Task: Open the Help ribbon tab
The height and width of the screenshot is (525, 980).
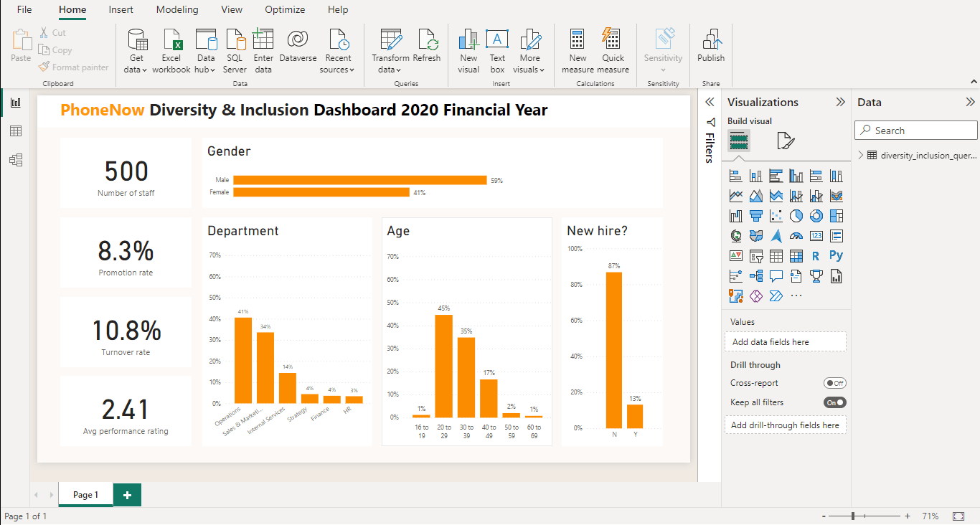Action: pos(338,9)
